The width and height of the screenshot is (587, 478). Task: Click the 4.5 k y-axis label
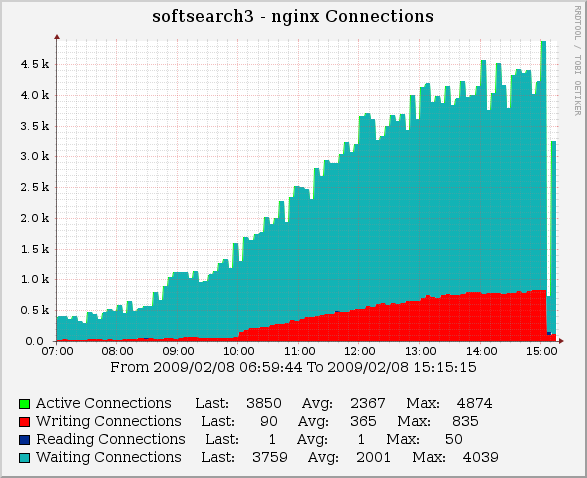coord(35,64)
